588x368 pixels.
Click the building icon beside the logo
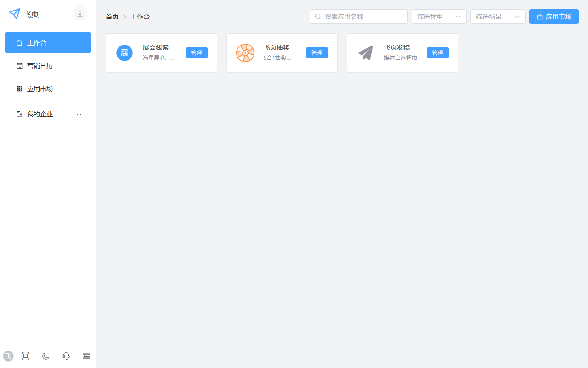pos(79,14)
